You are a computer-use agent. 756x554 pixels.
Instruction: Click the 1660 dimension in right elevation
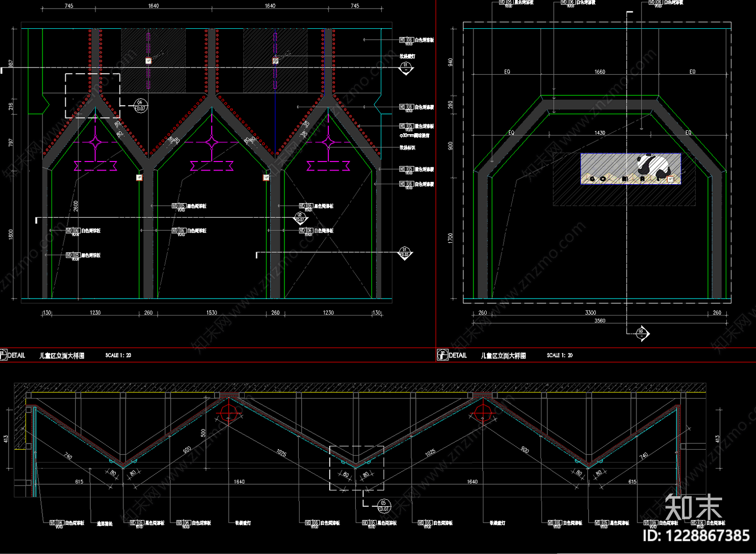(x=600, y=72)
